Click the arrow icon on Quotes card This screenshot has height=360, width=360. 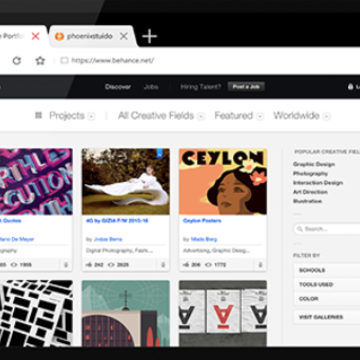66,265
